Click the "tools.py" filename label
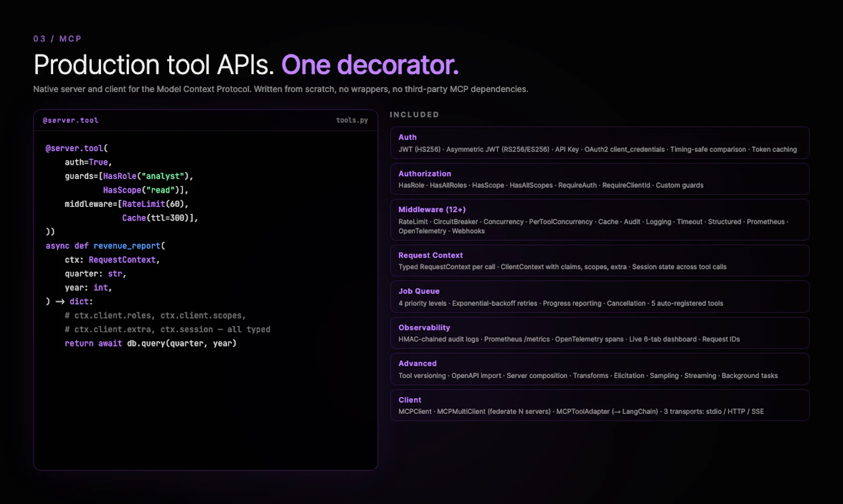The width and height of the screenshot is (843, 504). pos(352,120)
